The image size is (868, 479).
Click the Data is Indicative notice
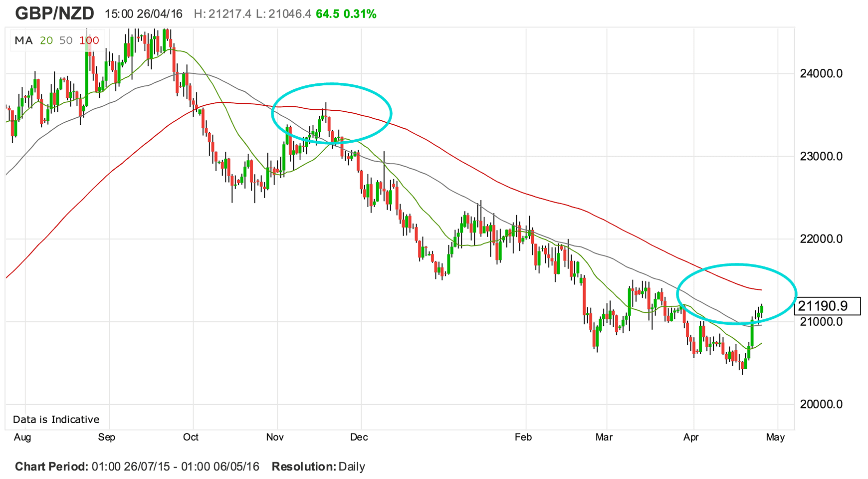click(x=56, y=420)
